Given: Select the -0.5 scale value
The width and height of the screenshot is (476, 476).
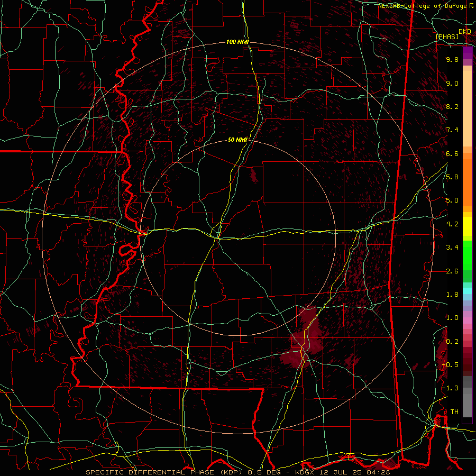Looking at the screenshot, I should tap(450, 365).
